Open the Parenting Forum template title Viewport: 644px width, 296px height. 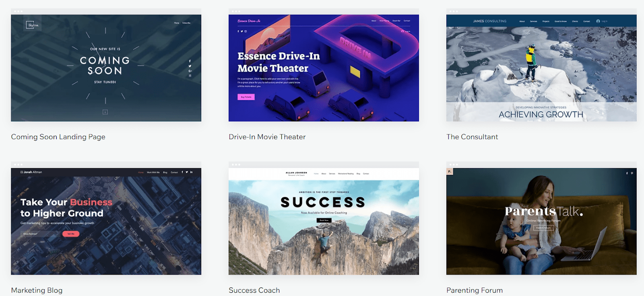(x=475, y=290)
